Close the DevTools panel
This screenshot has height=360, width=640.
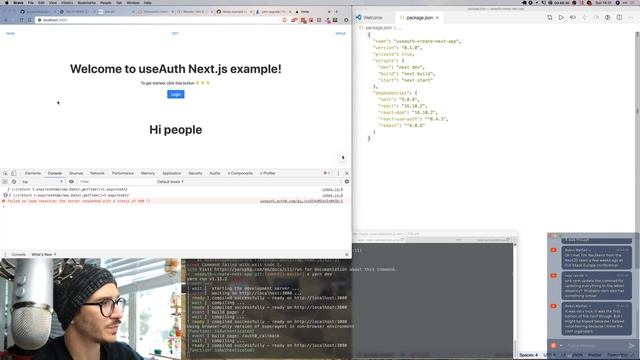[347, 173]
